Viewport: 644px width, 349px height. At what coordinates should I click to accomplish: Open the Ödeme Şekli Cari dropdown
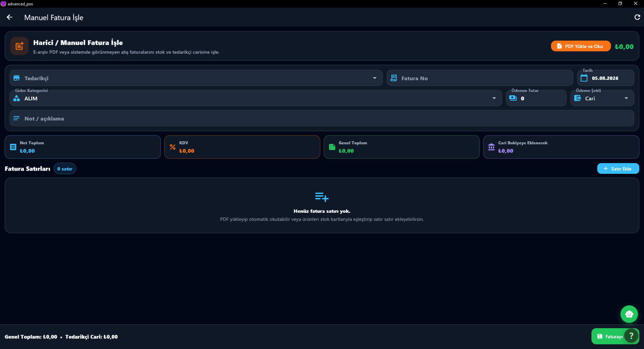(x=602, y=98)
